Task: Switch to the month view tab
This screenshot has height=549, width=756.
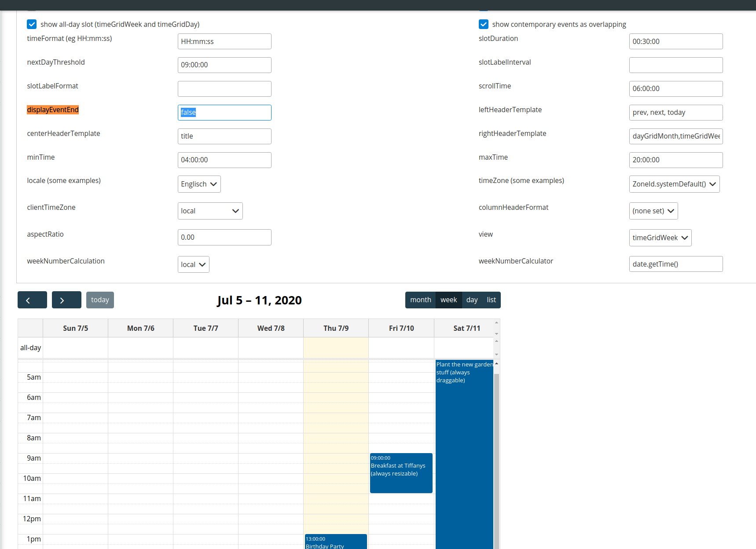Action: tap(420, 300)
